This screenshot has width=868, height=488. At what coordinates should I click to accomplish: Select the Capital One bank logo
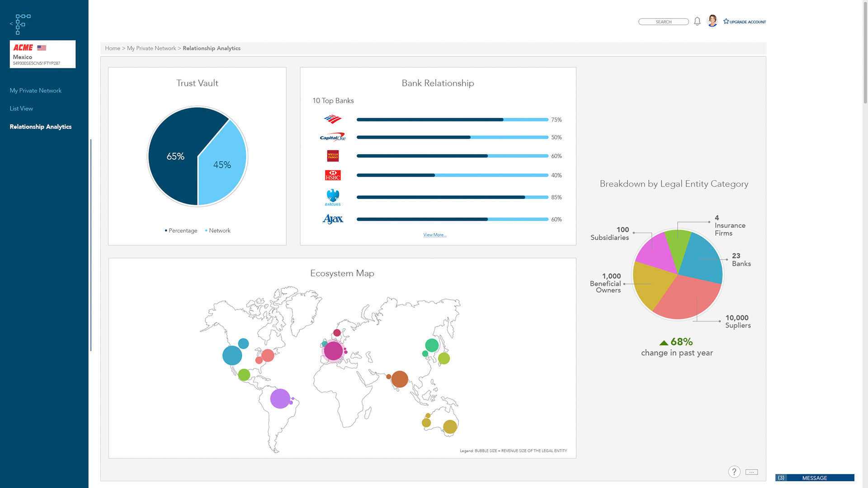[333, 137]
